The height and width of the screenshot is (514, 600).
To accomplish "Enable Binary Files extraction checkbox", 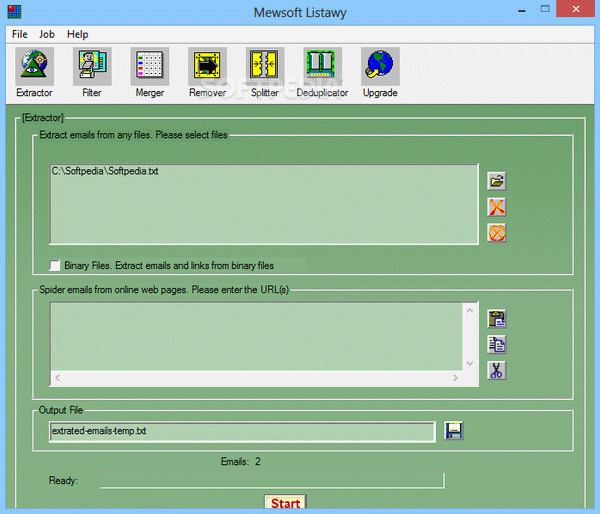I will point(55,265).
